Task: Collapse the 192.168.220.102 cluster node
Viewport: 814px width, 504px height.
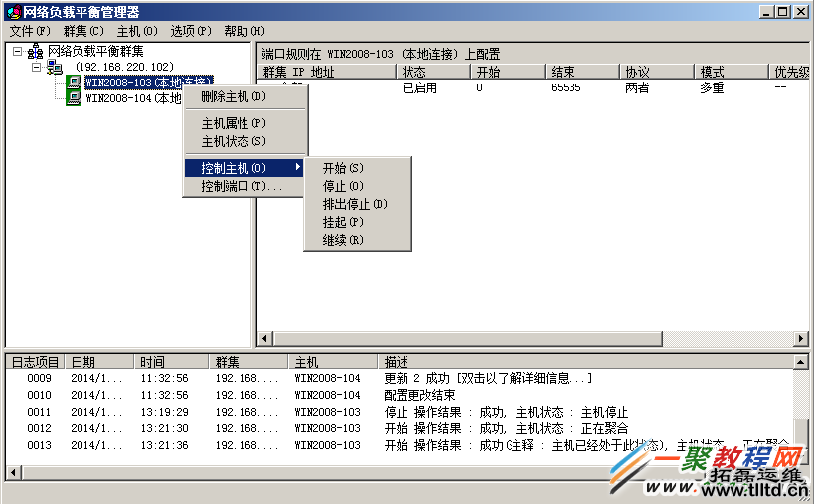Action: [37, 67]
